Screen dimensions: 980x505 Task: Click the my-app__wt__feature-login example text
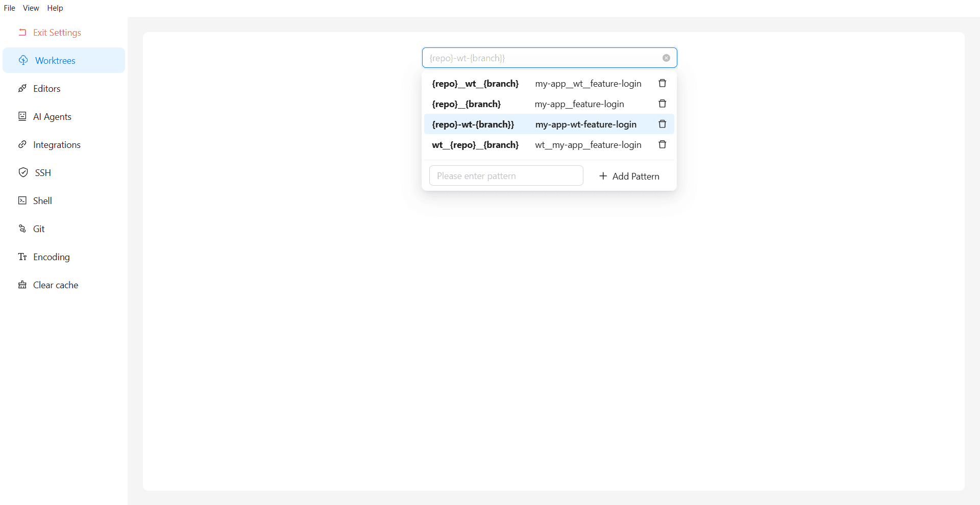click(588, 84)
